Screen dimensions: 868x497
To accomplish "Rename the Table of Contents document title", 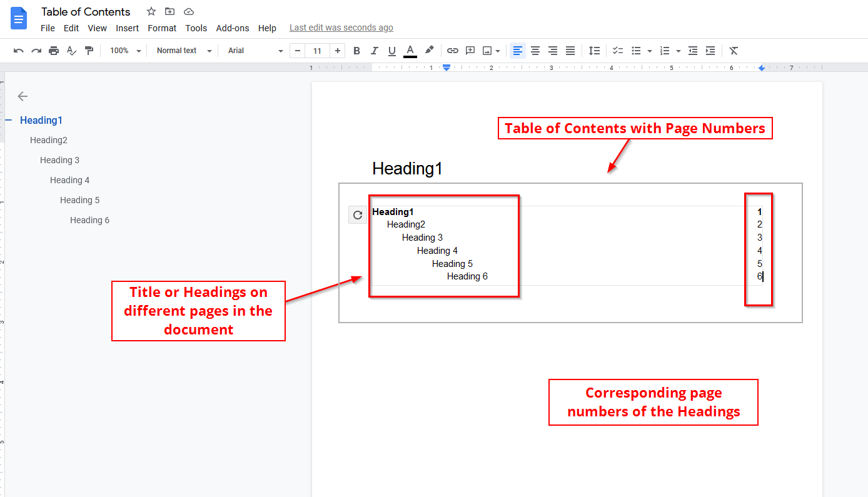I will (x=86, y=12).
